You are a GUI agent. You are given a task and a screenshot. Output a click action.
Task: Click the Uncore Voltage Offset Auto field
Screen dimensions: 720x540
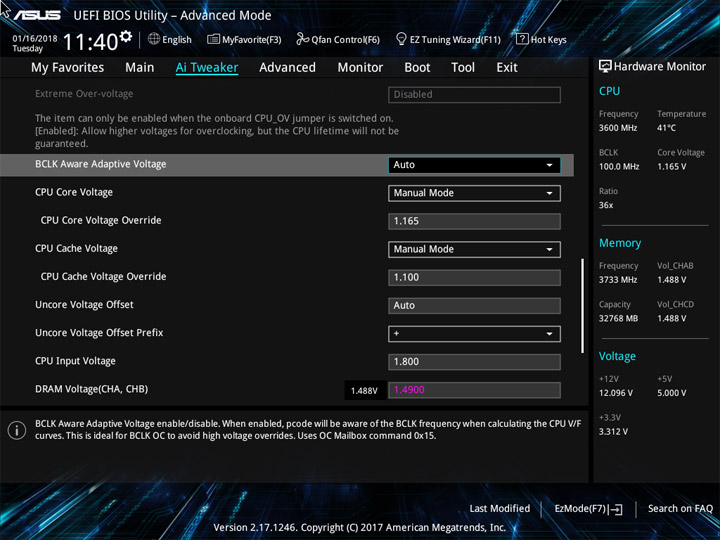click(x=474, y=305)
